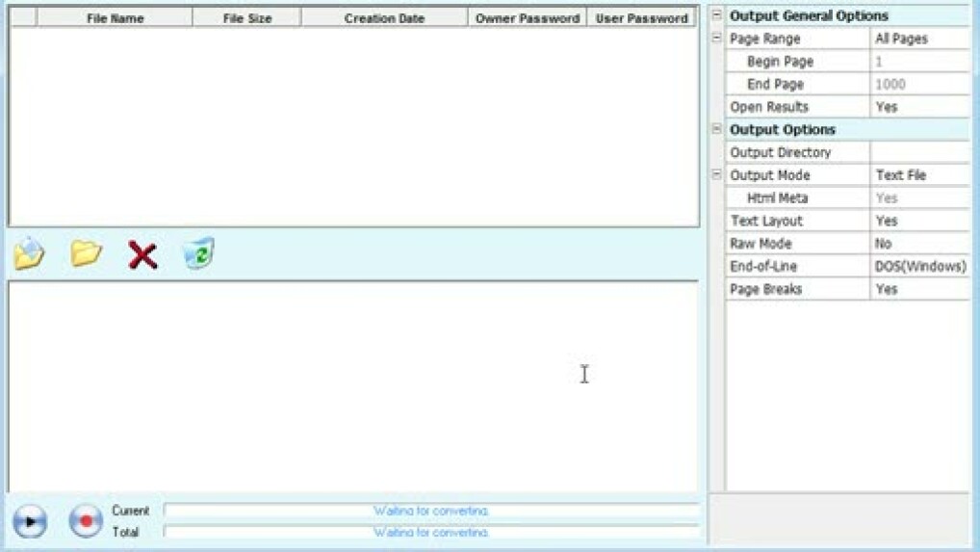Click the Output Directory value field
The width and height of the screenshot is (980, 552).
[919, 152]
